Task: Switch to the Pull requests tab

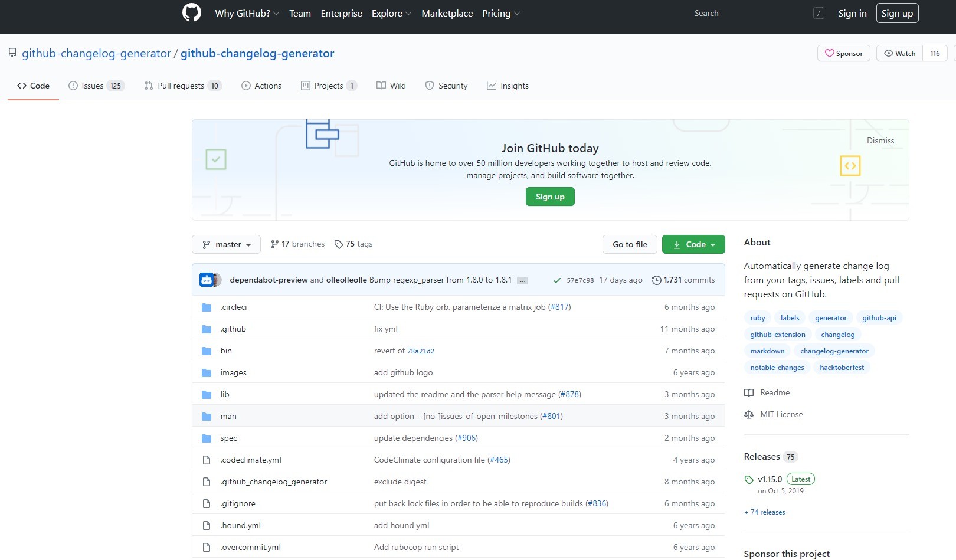Action: point(183,86)
